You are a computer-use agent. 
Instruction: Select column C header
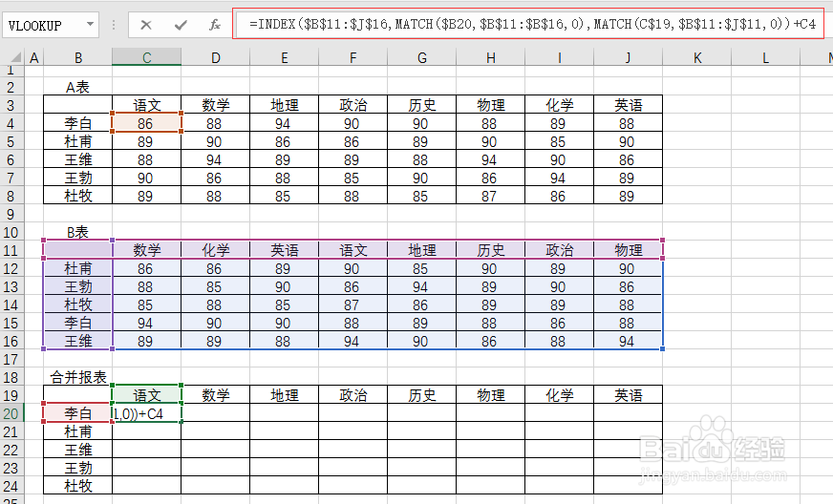click(146, 57)
